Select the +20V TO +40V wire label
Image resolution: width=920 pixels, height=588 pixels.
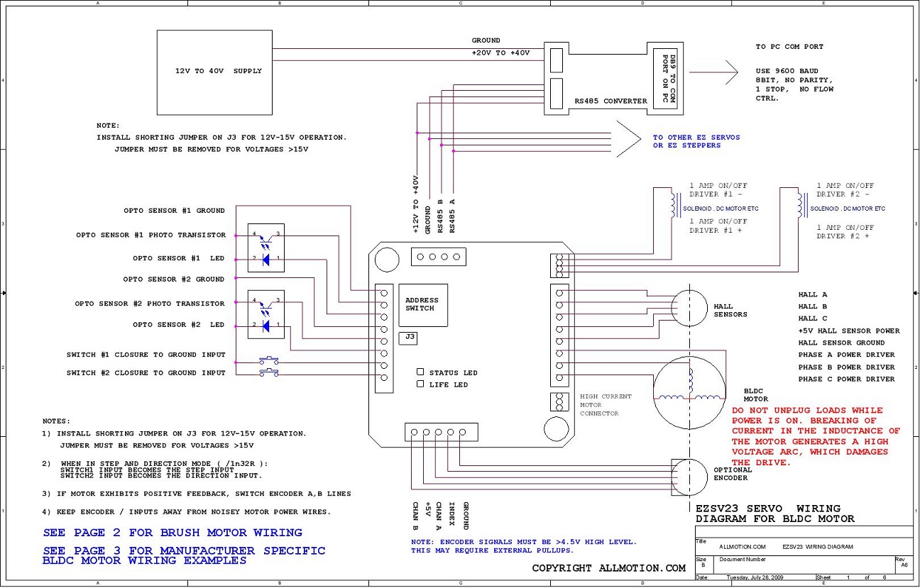500,53
